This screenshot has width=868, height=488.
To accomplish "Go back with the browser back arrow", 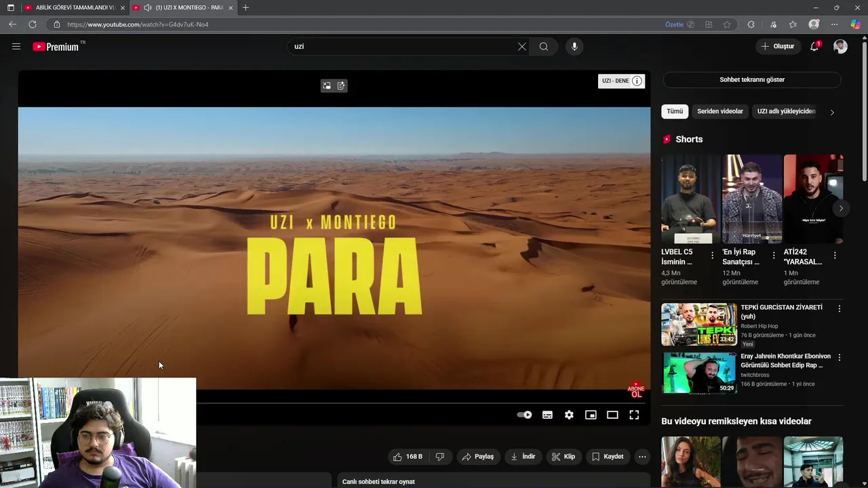I will pyautogui.click(x=12, y=24).
